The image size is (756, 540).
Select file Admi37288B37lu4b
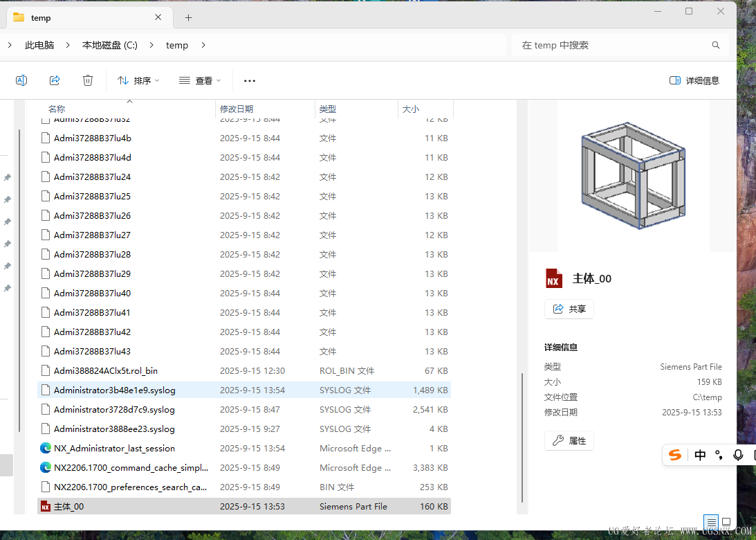(244, 138)
